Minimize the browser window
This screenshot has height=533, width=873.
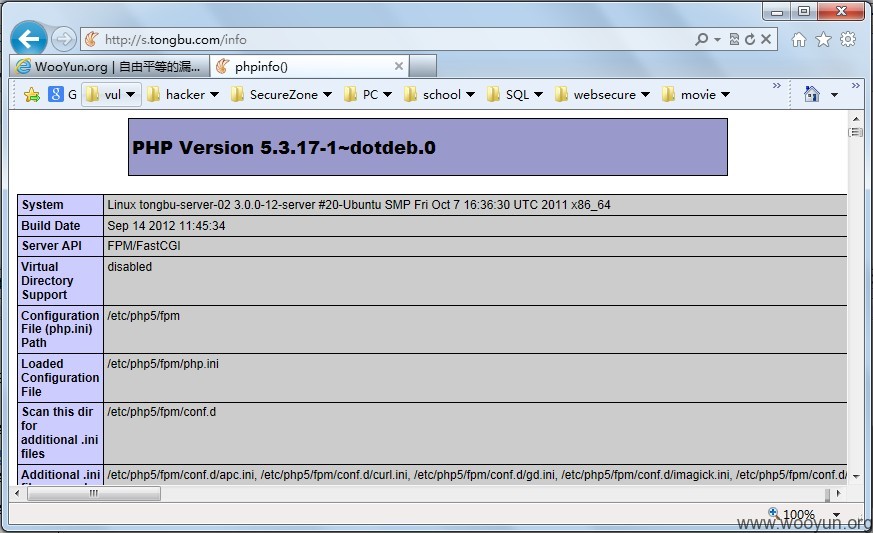click(777, 11)
